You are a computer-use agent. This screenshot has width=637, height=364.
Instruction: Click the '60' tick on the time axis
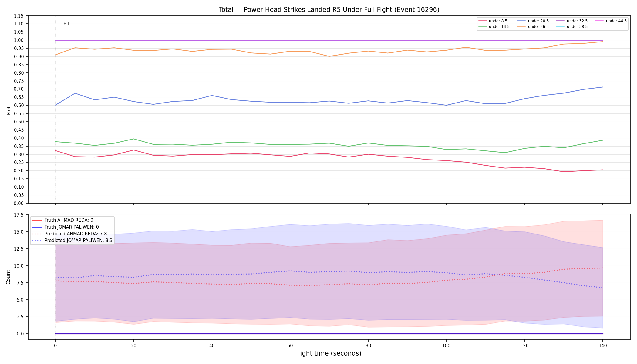[x=290, y=345]
